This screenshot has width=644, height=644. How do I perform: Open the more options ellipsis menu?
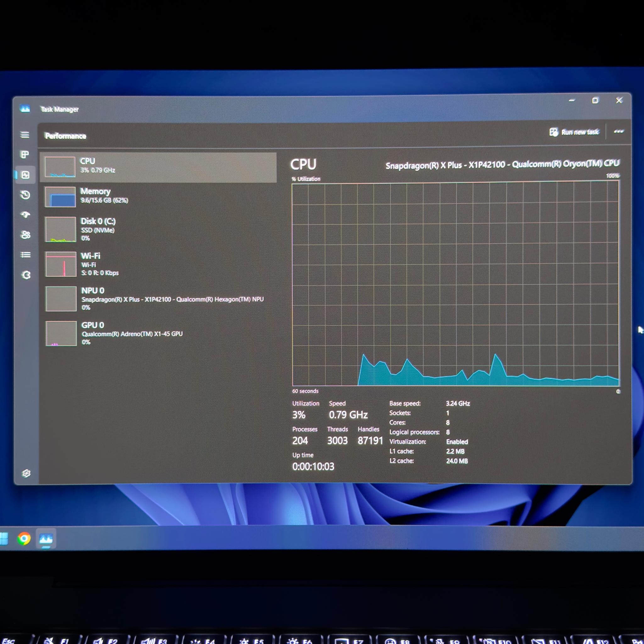619,131
